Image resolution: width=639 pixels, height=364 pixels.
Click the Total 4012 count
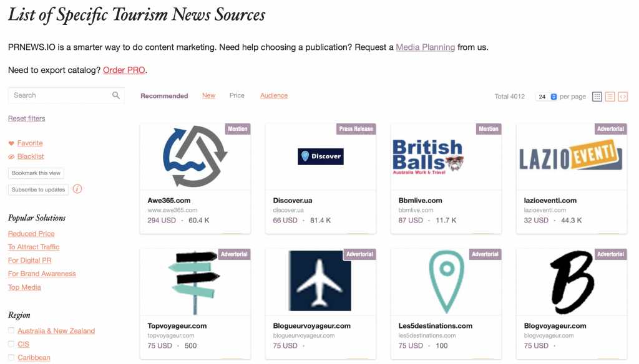click(509, 97)
